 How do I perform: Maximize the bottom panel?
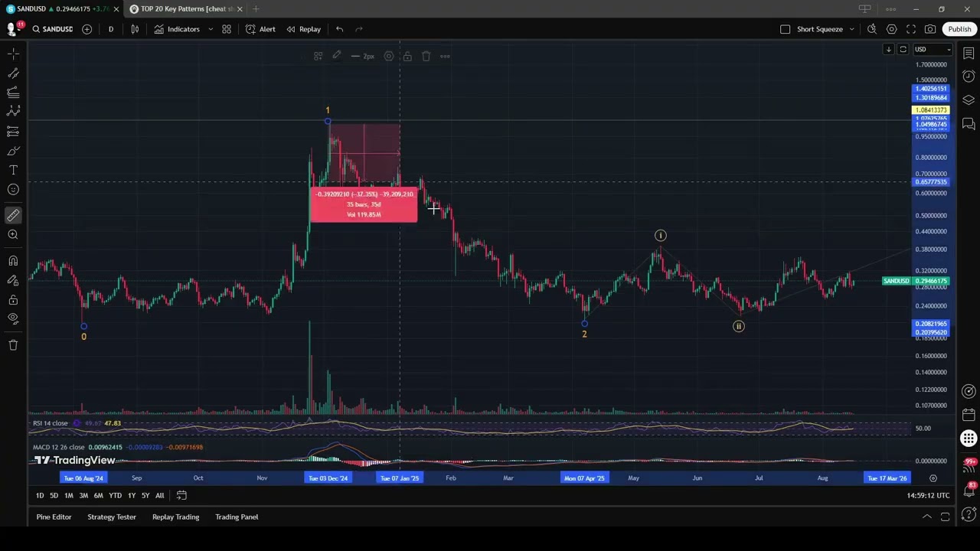coord(946,517)
